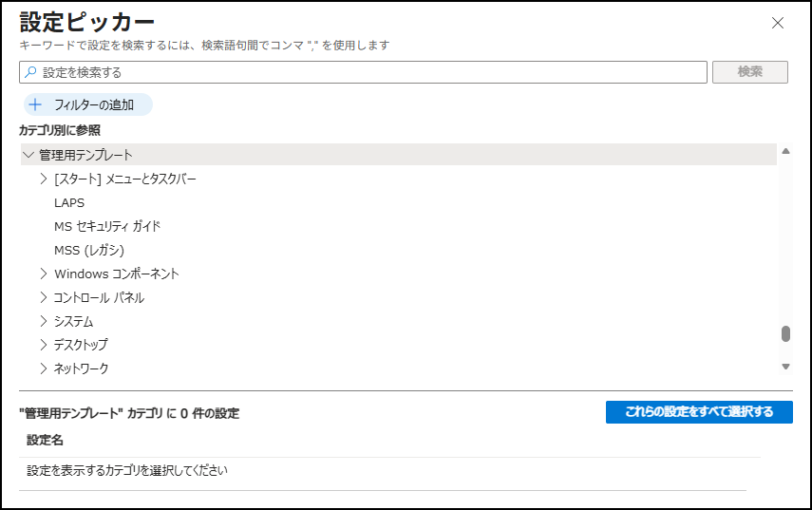This screenshot has height=510, width=812.
Task: Click scrollbar down arrow
Action: click(785, 367)
